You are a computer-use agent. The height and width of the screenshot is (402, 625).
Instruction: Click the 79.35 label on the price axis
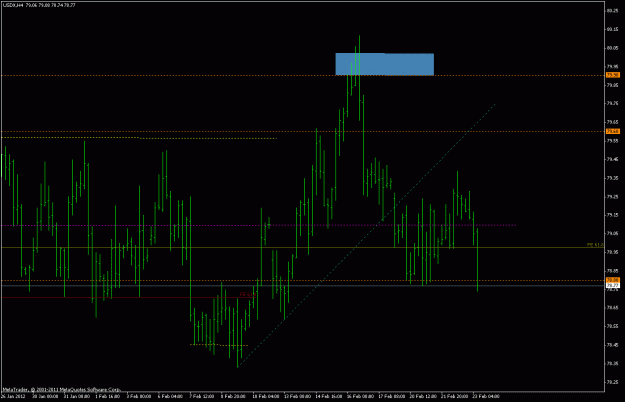[612, 178]
